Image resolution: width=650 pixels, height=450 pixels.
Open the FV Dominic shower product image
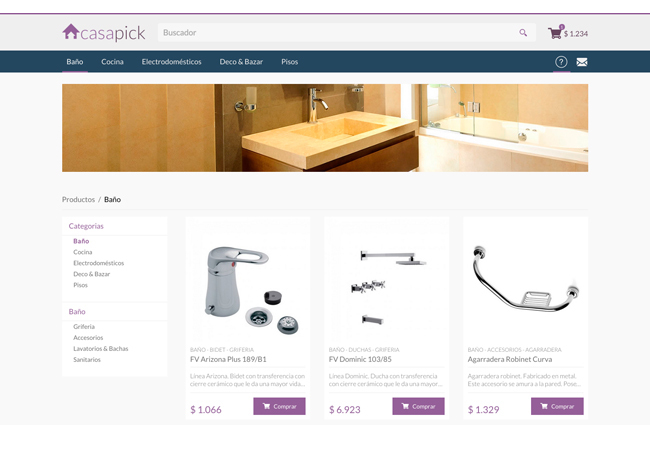tap(387, 281)
